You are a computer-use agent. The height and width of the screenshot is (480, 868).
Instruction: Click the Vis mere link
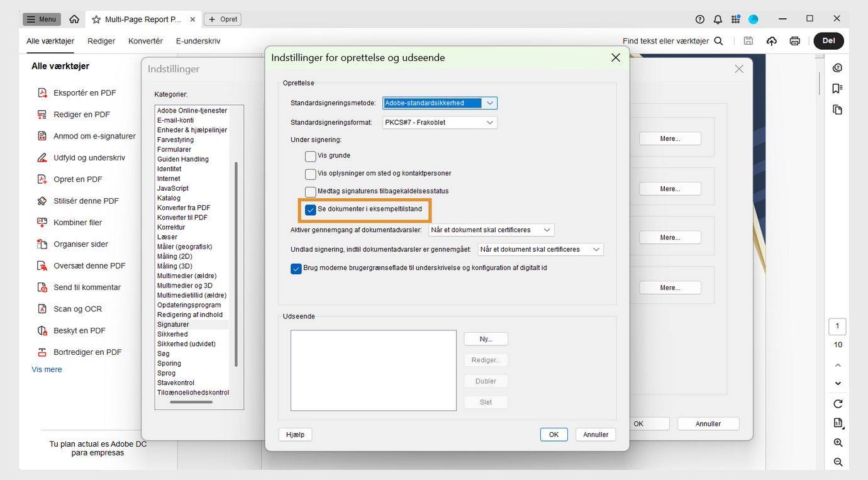tap(47, 370)
